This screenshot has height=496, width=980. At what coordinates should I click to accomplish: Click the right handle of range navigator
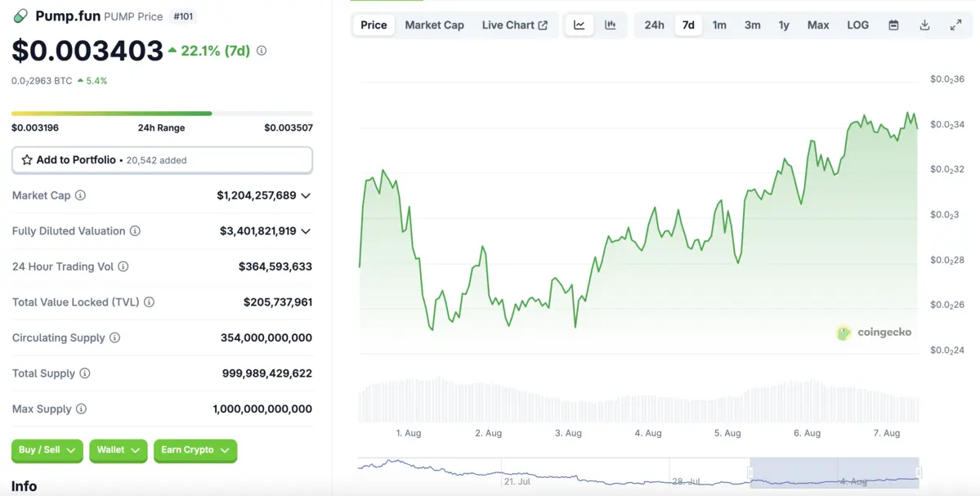point(919,472)
